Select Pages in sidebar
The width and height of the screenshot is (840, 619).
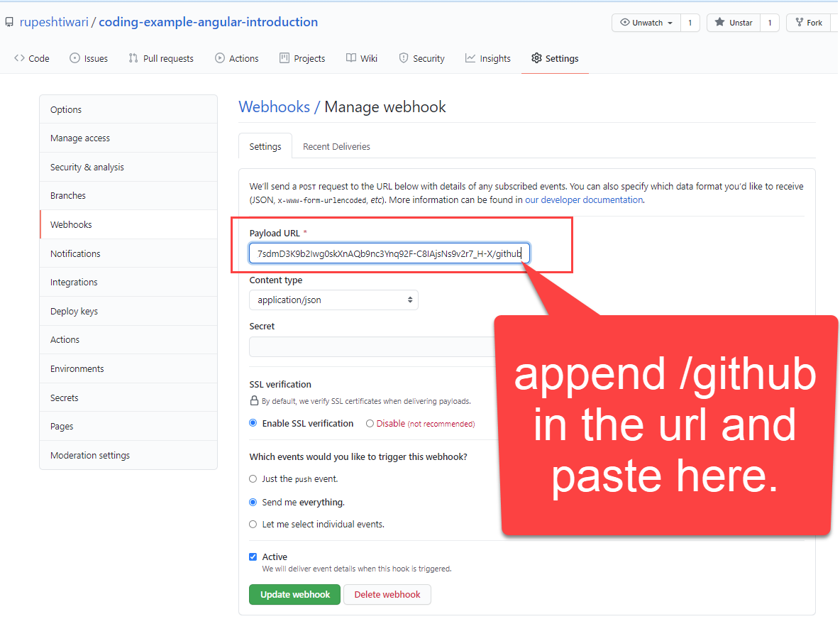(x=128, y=426)
